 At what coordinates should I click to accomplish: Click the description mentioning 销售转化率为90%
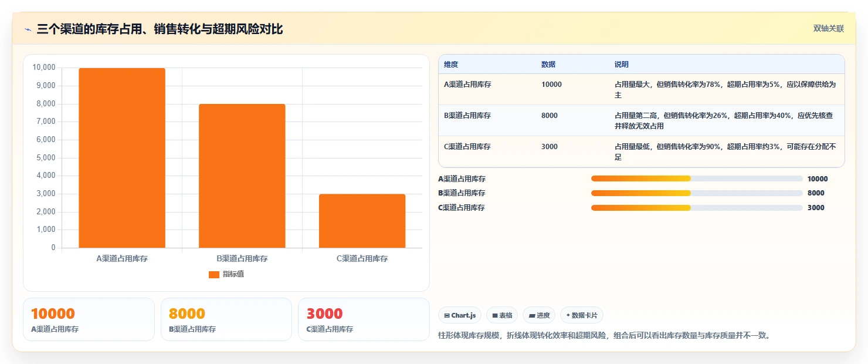[725, 152]
